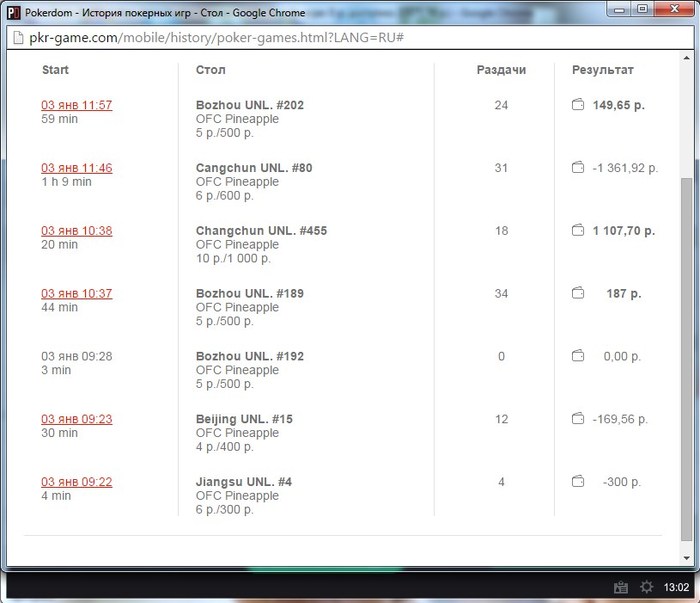
Task: Click stakes text 4 p./400 p.
Action: [x=225, y=447]
